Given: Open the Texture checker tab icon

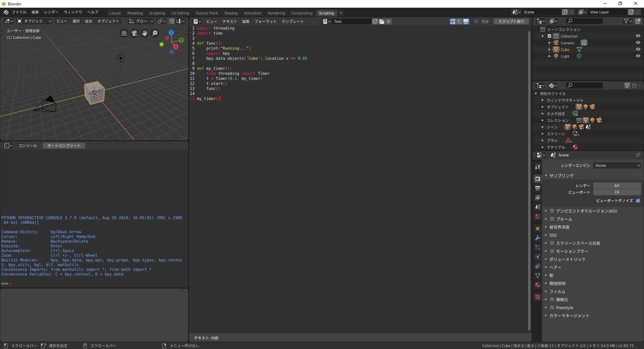Looking at the screenshot, I should pos(537,297).
